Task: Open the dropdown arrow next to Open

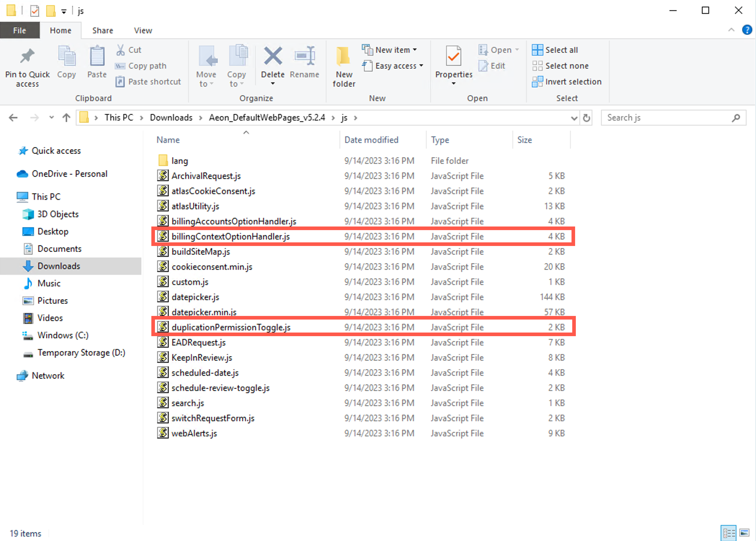Action: click(518, 49)
